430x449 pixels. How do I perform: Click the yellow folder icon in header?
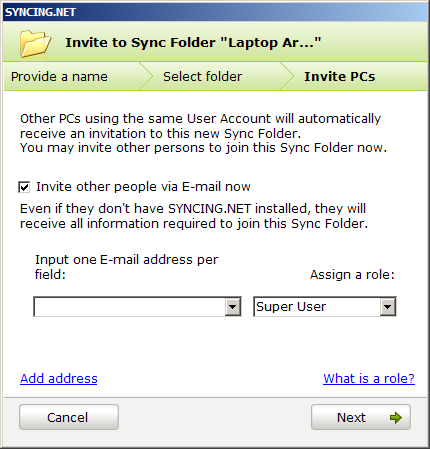point(35,43)
